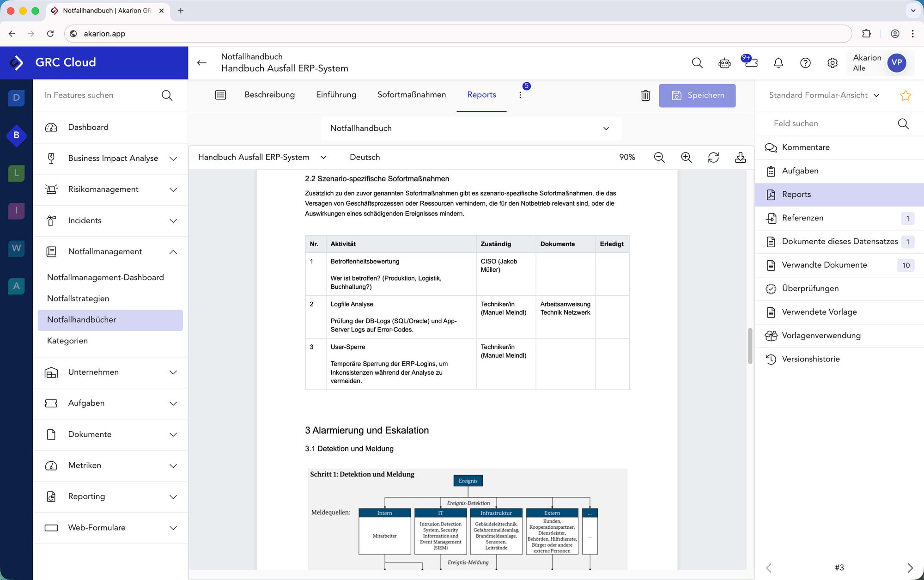Click the Speichern button
The width and height of the screenshot is (924, 580).
(x=697, y=95)
